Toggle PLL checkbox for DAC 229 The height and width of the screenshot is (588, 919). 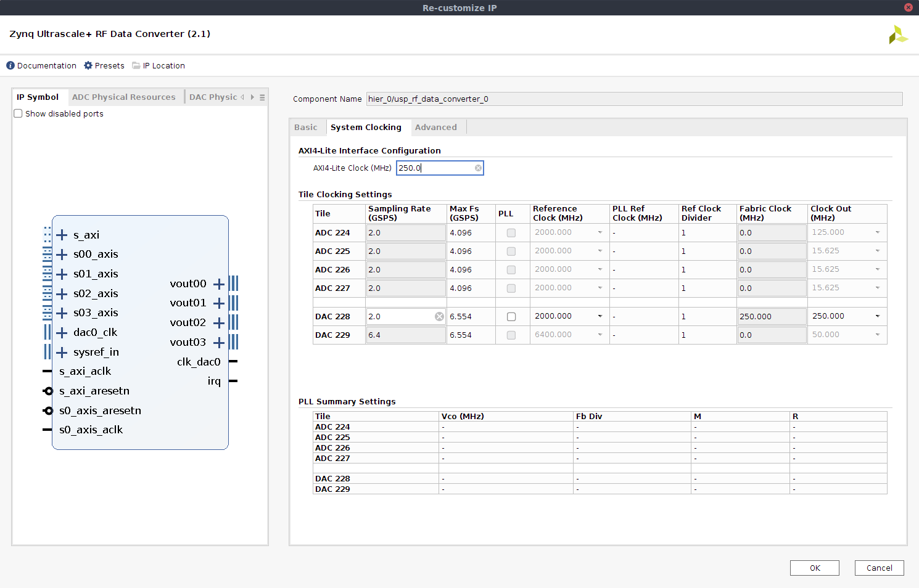pos(511,335)
